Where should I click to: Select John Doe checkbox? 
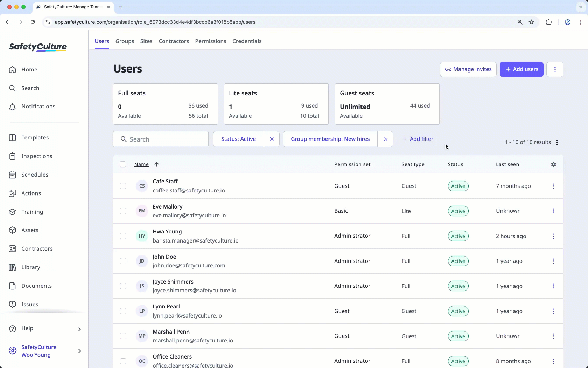pyautogui.click(x=123, y=261)
